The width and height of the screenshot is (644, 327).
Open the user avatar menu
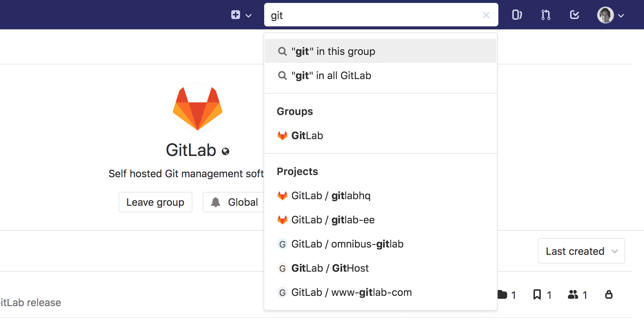tap(605, 15)
